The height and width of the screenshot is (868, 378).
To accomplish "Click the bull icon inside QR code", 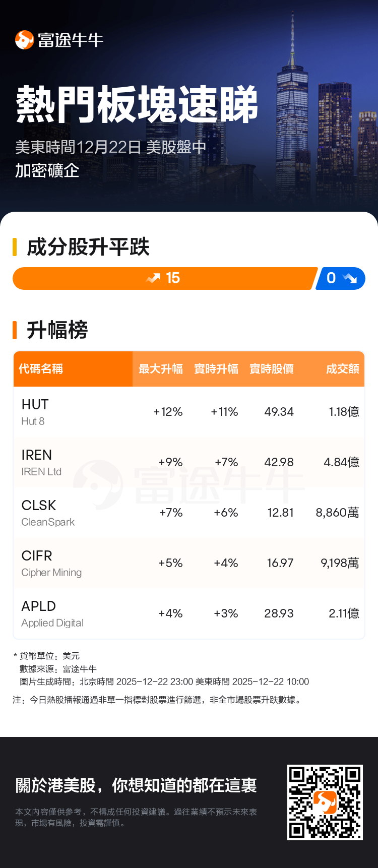I will point(325,802).
